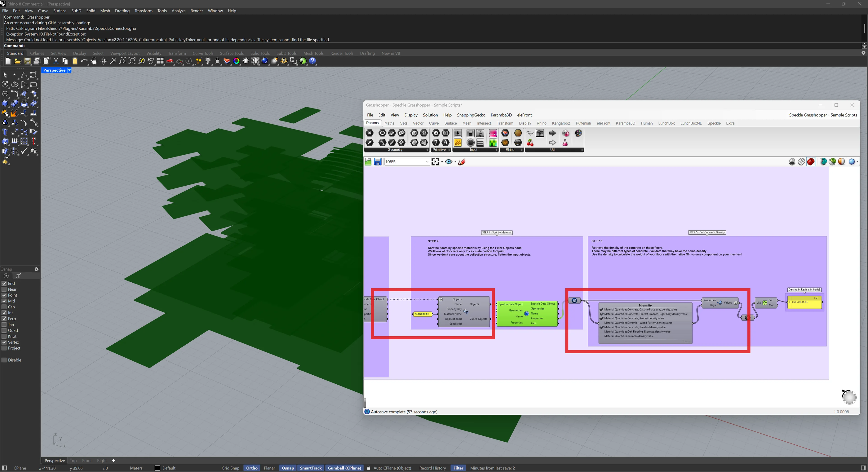Click the New file icon in Rhino toolbar
The image size is (868, 472).
click(x=8, y=61)
